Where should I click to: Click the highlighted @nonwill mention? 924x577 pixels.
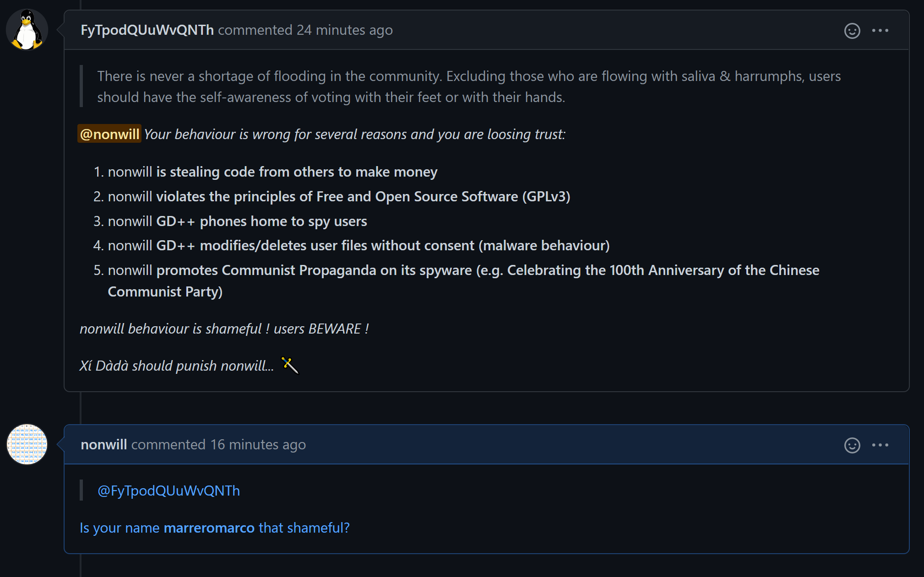pos(109,134)
